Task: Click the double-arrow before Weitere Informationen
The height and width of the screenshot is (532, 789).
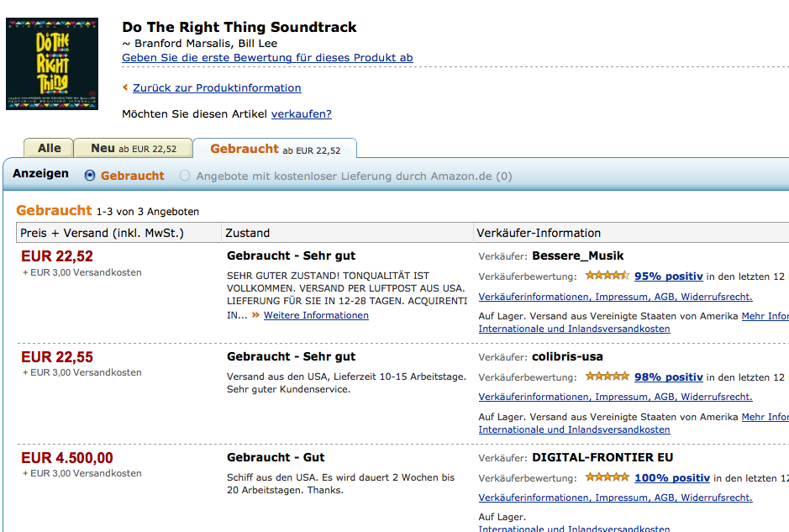Action: click(x=255, y=315)
